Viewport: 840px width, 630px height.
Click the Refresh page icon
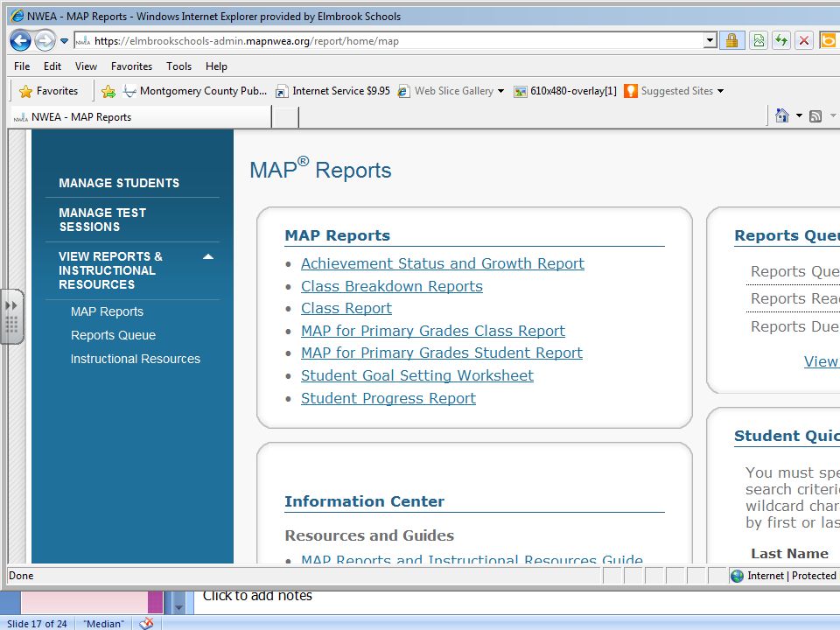click(x=781, y=41)
